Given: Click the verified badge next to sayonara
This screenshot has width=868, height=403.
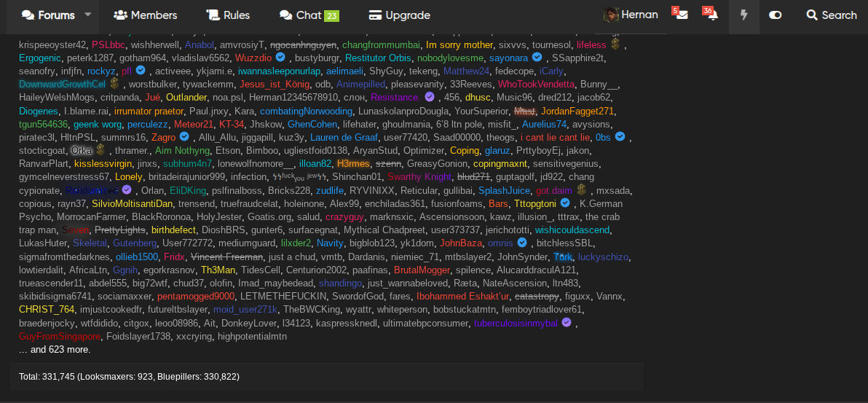Looking at the screenshot, I should point(537,57).
